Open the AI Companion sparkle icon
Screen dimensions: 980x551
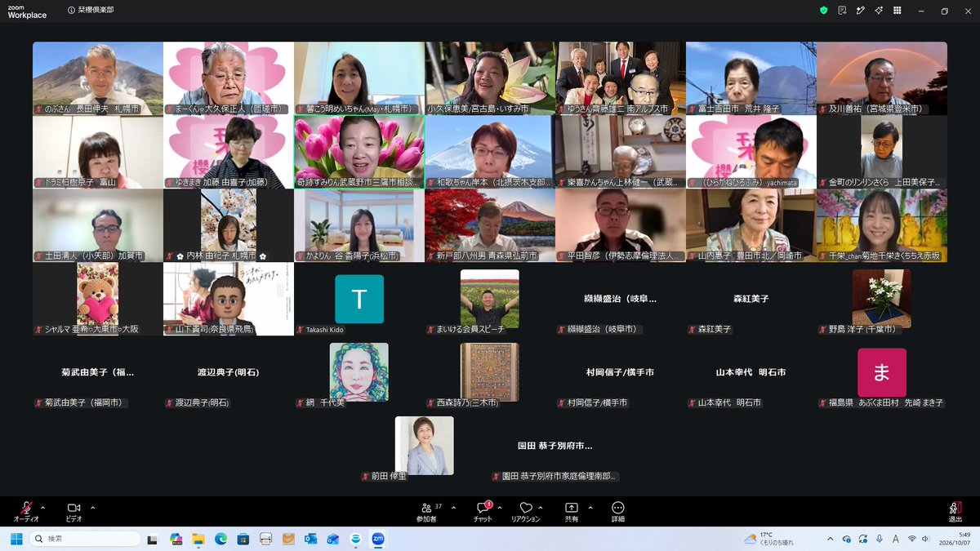click(879, 11)
